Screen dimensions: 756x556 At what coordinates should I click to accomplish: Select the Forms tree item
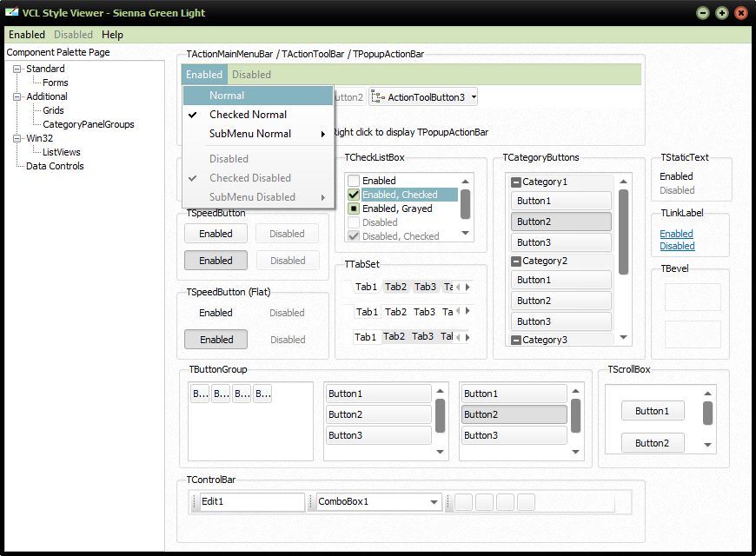coord(56,83)
